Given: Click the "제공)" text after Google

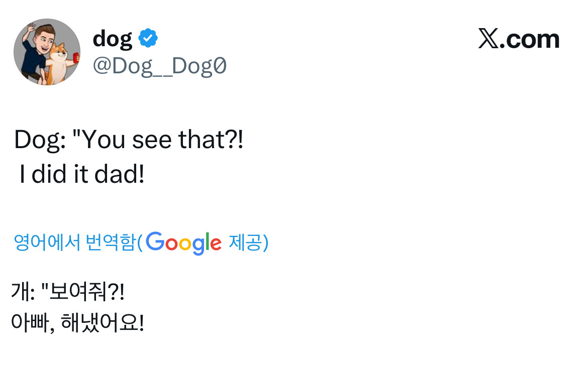Looking at the screenshot, I should (249, 242).
